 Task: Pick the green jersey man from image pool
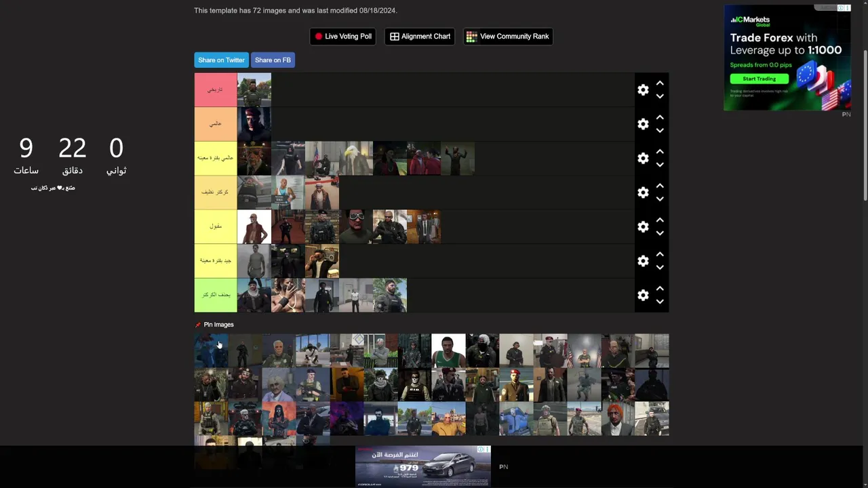click(449, 350)
